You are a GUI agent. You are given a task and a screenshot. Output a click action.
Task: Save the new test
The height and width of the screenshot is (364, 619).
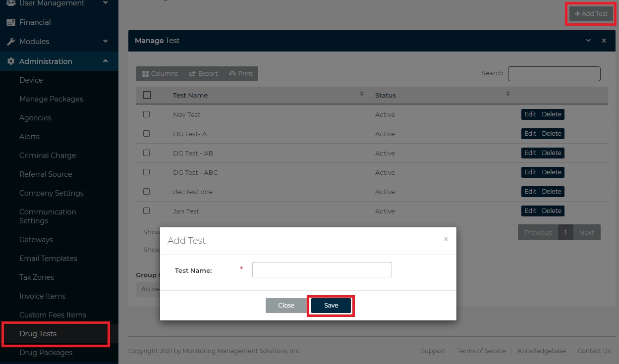331,306
